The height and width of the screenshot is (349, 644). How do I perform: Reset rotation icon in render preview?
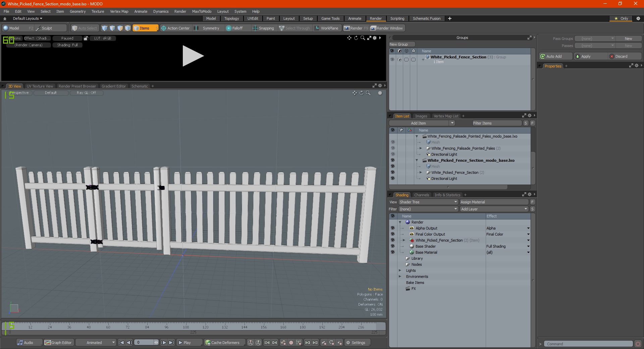tap(356, 38)
